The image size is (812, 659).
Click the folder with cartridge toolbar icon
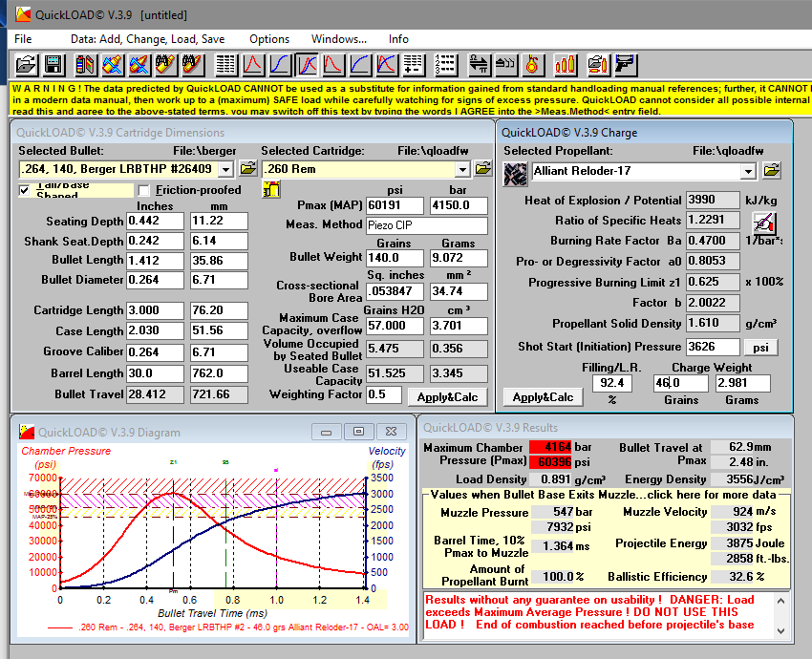(x=597, y=65)
